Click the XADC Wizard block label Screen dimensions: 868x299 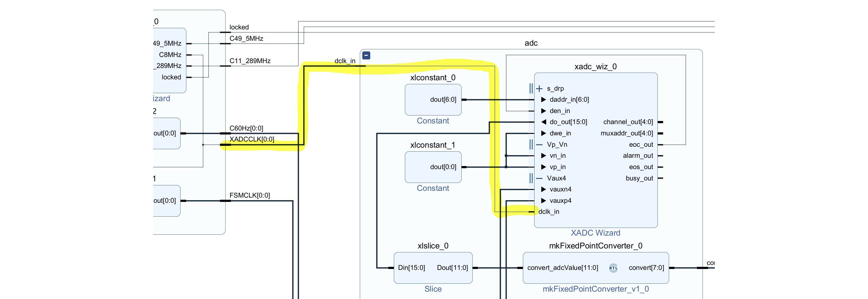[596, 233]
